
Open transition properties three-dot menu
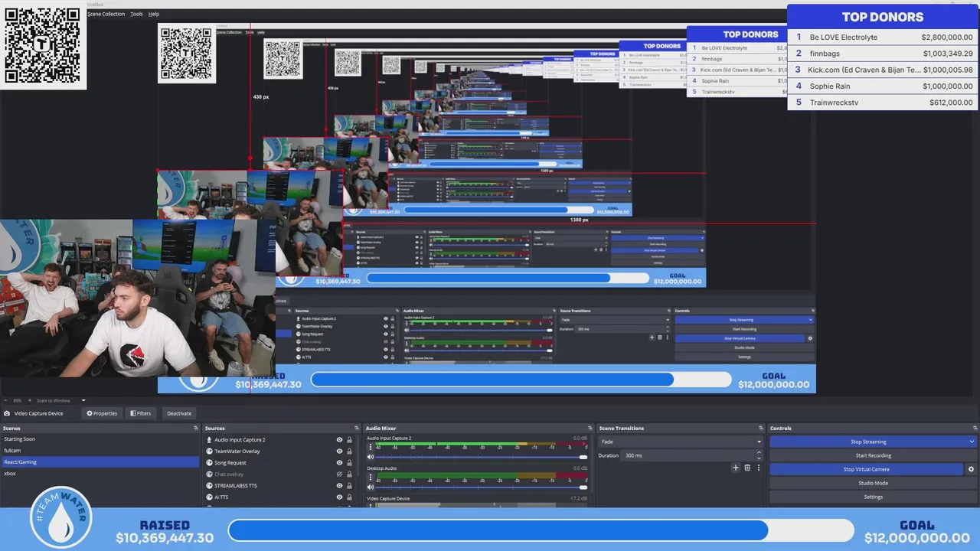click(759, 468)
